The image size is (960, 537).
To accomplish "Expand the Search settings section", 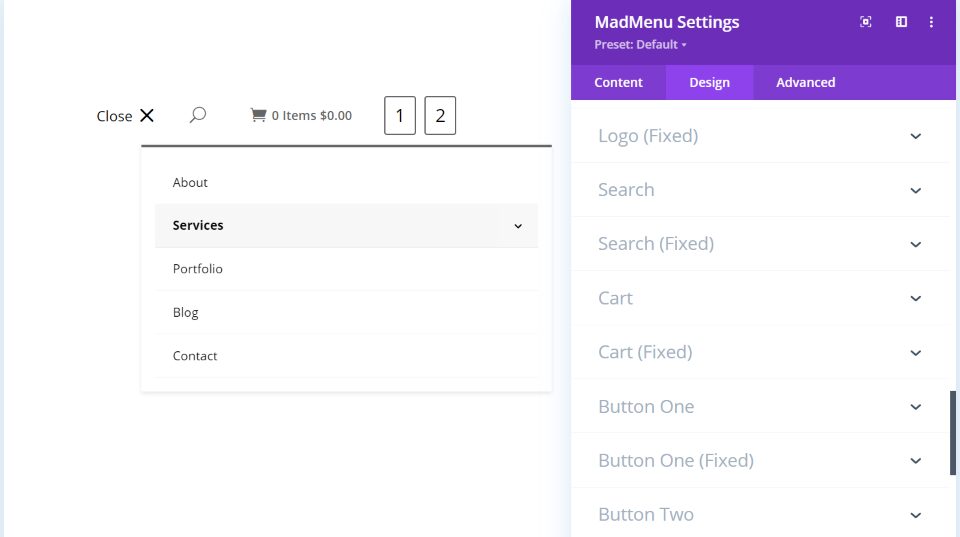I will [760, 190].
